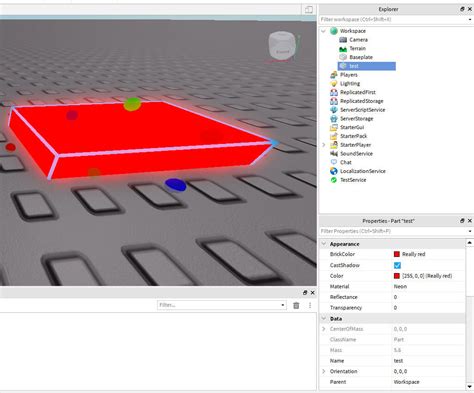This screenshot has width=474, height=393.
Task: Click the Filter workspace search field
Action: [393, 20]
